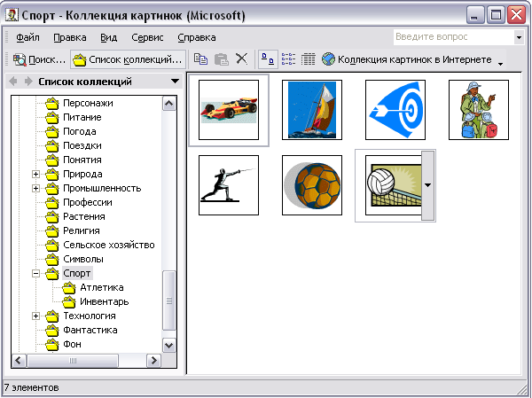The width and height of the screenshot is (532, 398).
Task: Expand the Промышленность folder node
Action: (35, 188)
